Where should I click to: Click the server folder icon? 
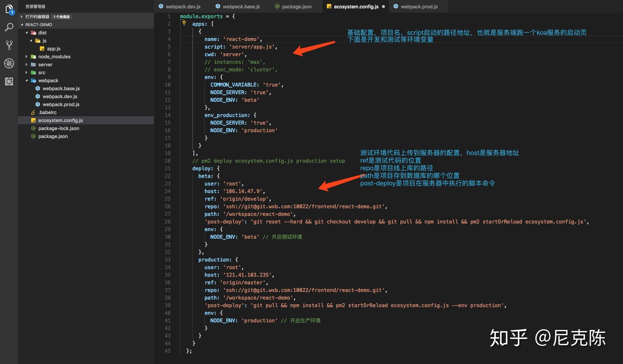33,64
